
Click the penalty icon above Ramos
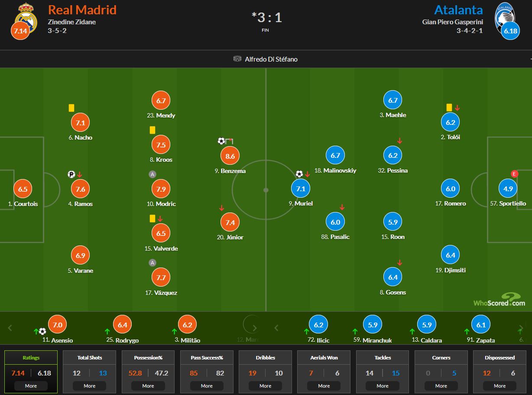point(71,174)
